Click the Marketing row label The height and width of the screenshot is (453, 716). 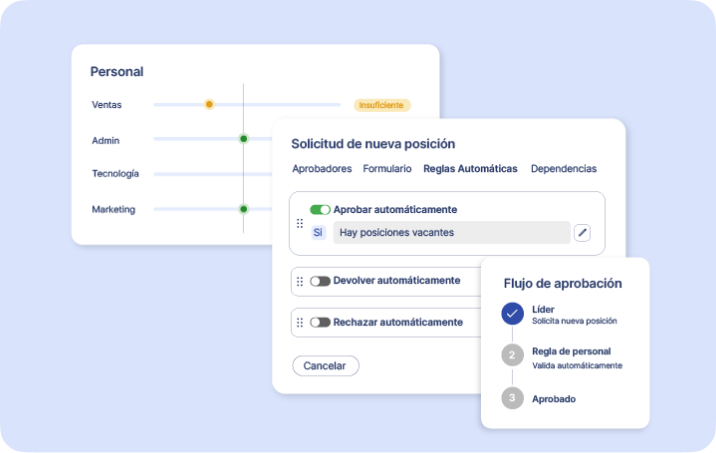[x=113, y=209]
